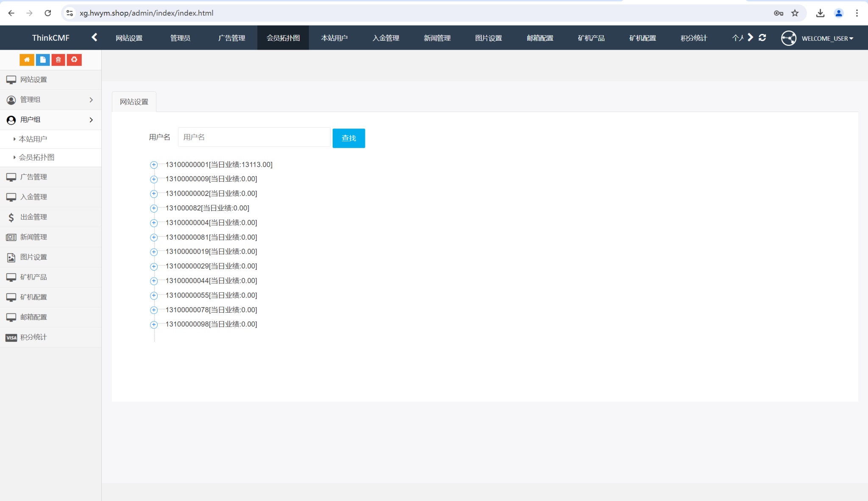This screenshot has height=501, width=868.
Task: Click the blue document icon button
Action: click(43, 60)
